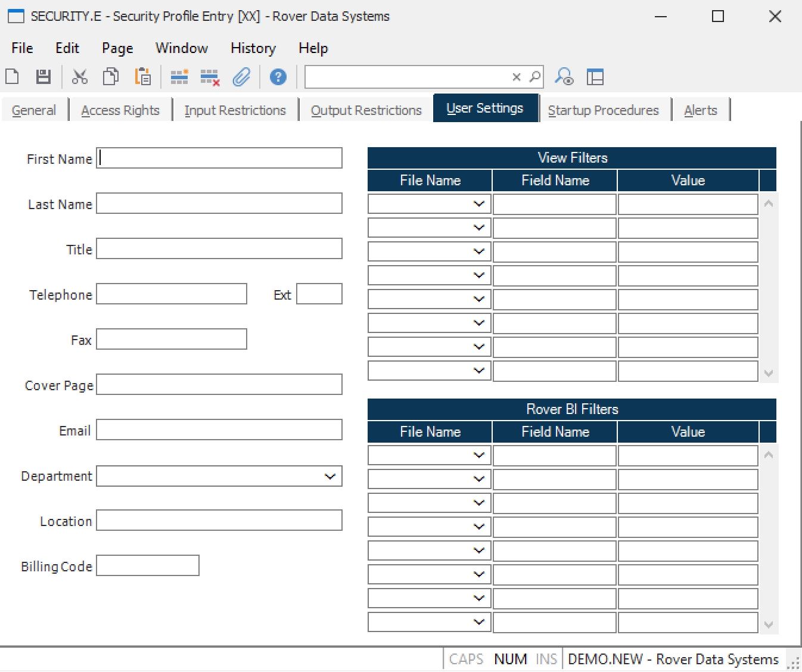Click first Value cell in Rover BI Filters

coord(688,456)
